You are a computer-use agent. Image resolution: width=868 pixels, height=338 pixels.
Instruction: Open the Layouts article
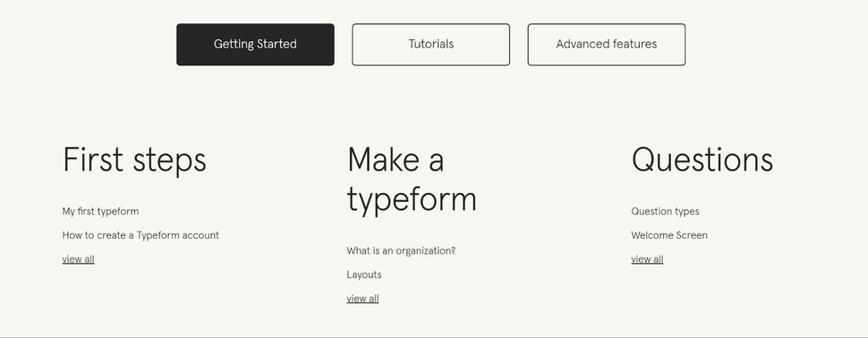tap(364, 275)
